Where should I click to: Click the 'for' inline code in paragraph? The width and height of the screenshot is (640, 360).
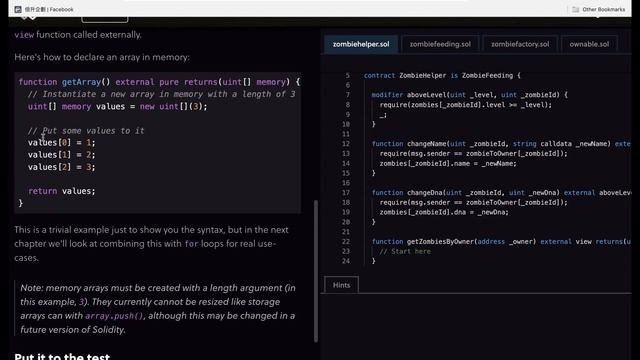coord(191,244)
